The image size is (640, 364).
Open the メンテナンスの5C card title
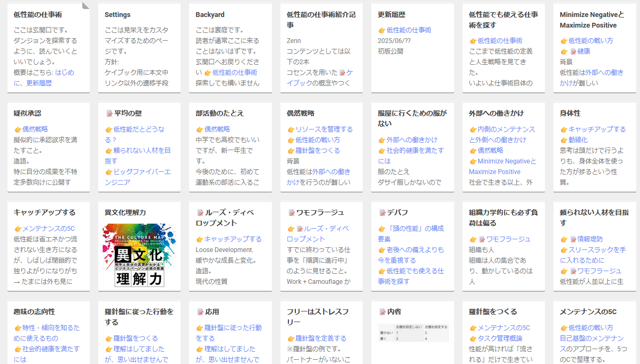[588, 311]
